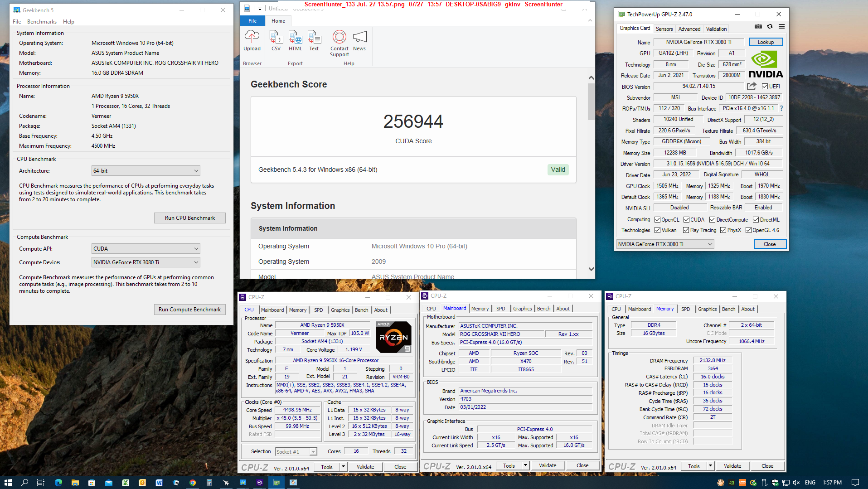Click the muted volume tray icon

click(x=796, y=482)
